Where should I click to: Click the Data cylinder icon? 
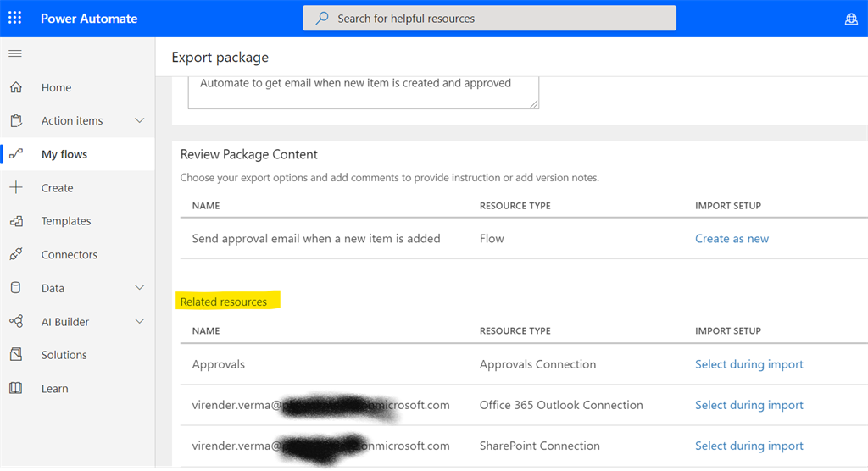coord(16,288)
